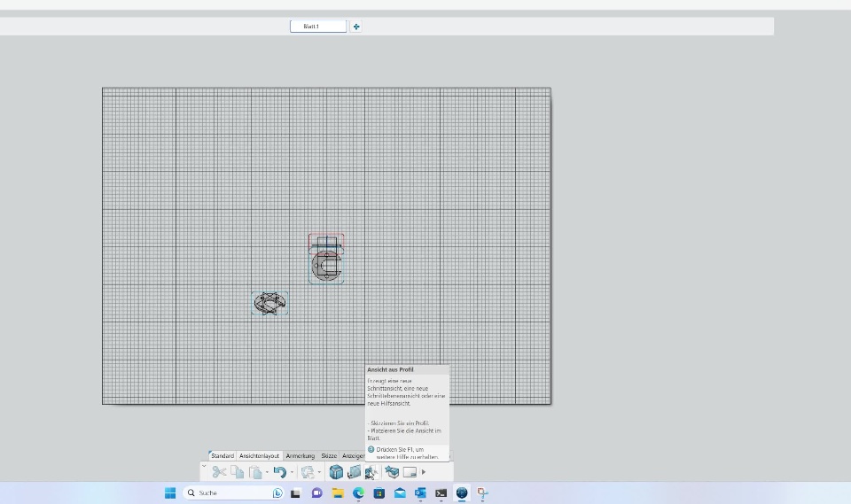Click the Ansicht aus Profil icon

click(x=371, y=472)
